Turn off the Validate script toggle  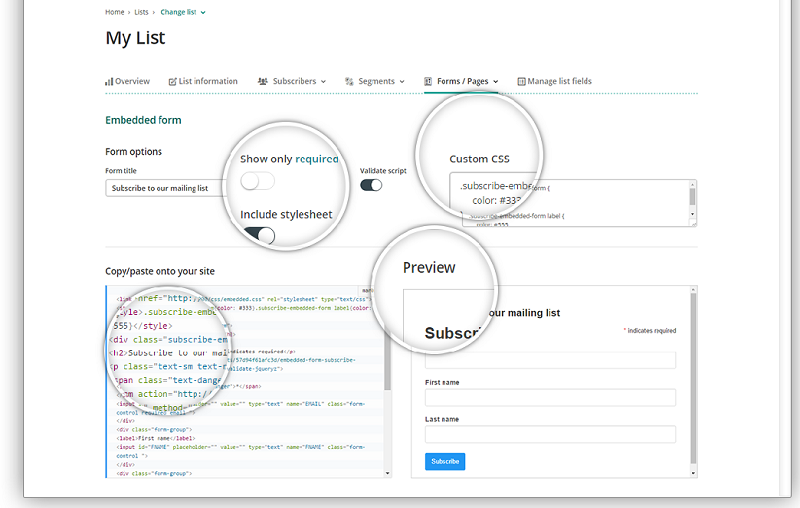[x=371, y=185]
